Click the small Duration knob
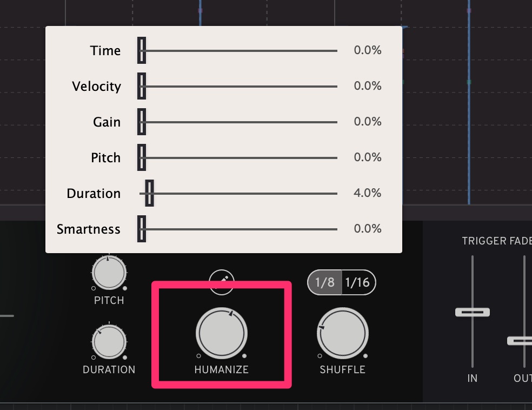The image size is (532, 410). pyautogui.click(x=109, y=342)
